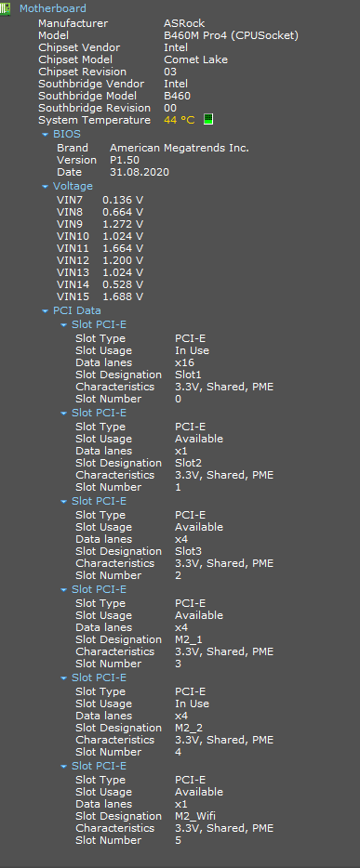Collapse the Slot PCI-E group containing Slot3
The width and height of the screenshot is (360, 868).
[63, 502]
